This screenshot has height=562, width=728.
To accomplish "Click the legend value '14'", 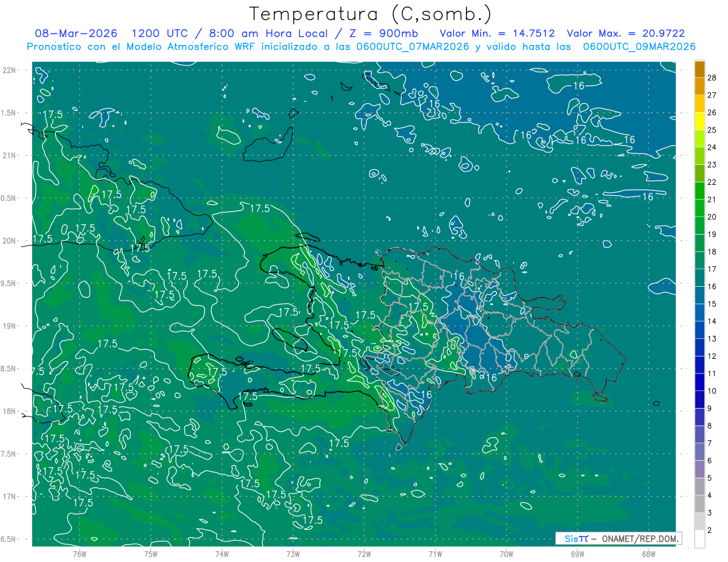I will [x=712, y=321].
